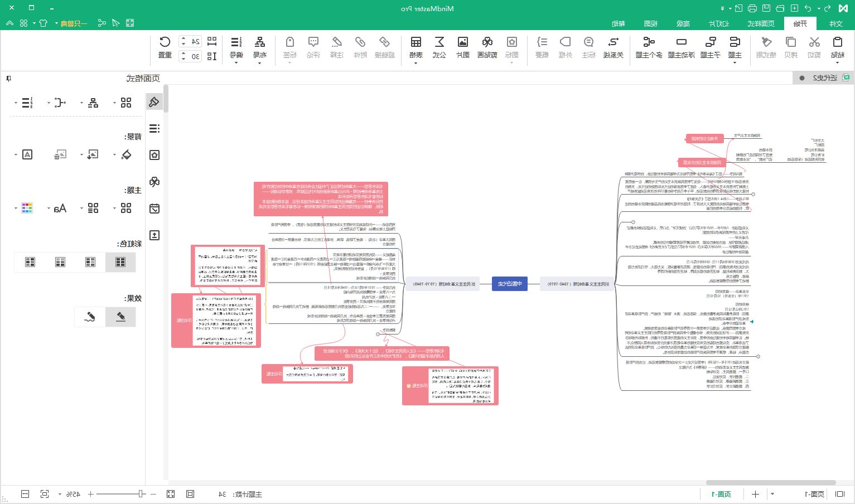The image size is (855, 504).
Task: Click the 注释 (Note) pencil icon
Action: (337, 42)
